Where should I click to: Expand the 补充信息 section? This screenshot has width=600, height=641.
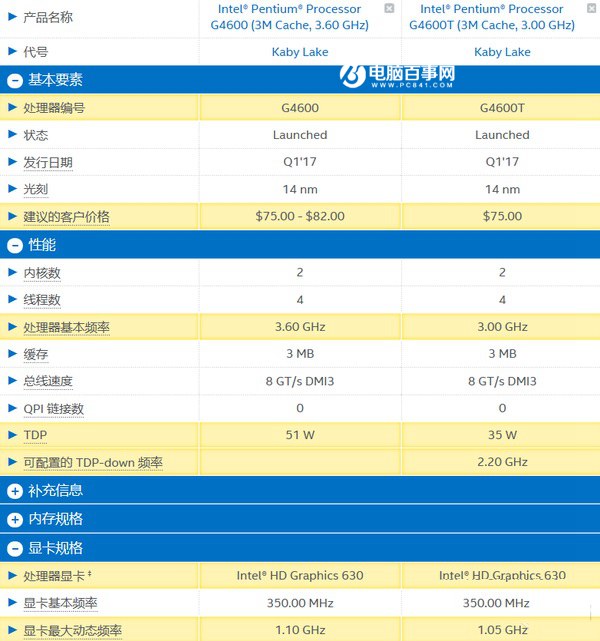[x=15, y=491]
